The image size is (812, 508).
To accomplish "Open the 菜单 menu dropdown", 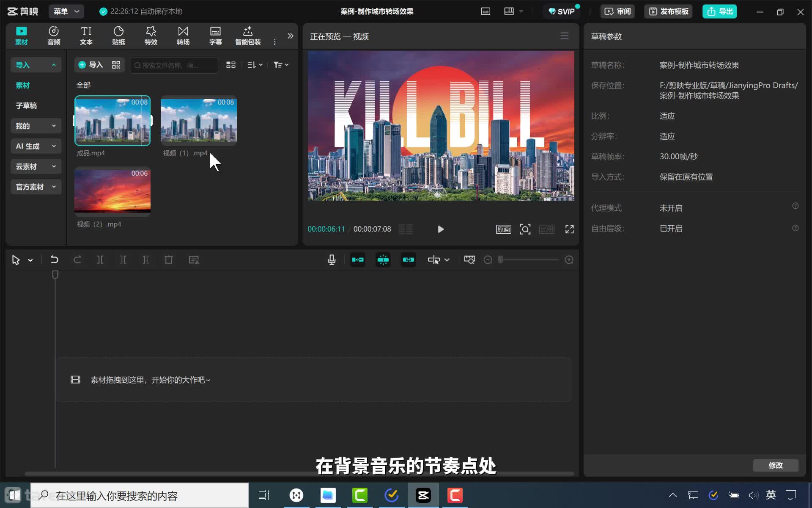I will pos(66,11).
